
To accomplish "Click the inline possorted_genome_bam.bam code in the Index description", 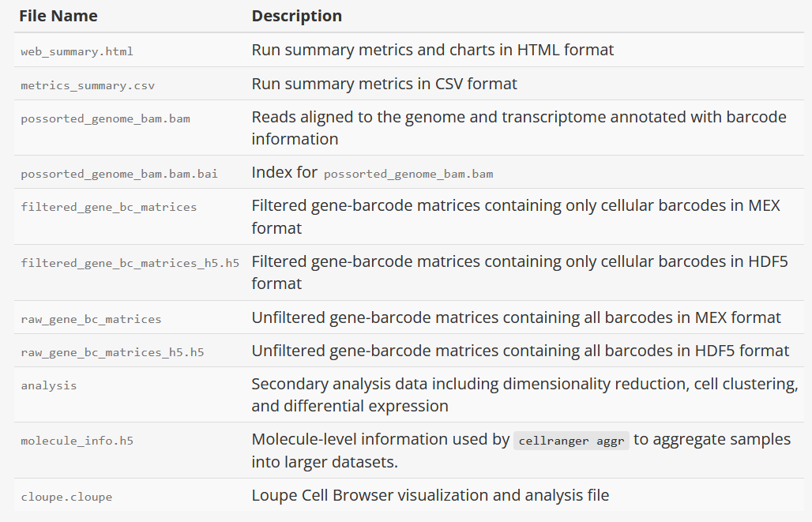I will pyautogui.click(x=408, y=174).
